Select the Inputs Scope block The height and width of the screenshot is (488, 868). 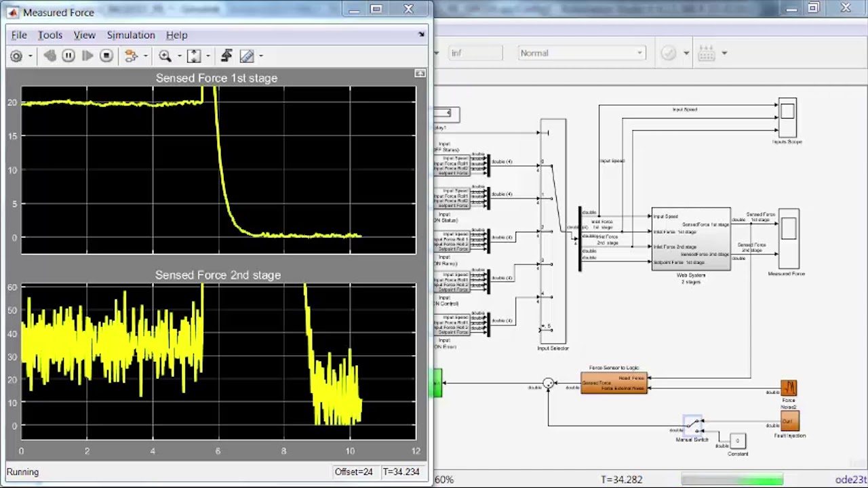pos(787,118)
